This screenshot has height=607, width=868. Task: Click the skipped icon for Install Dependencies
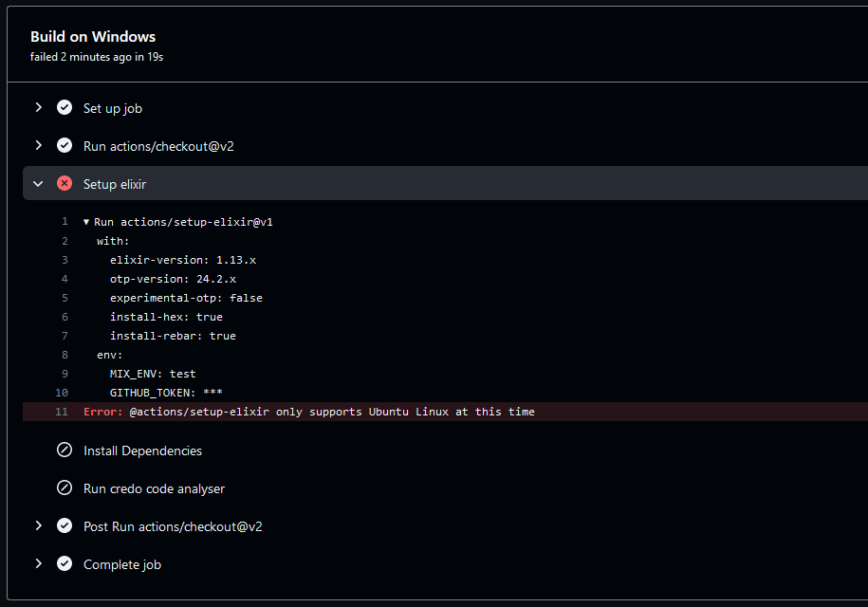pyautogui.click(x=65, y=450)
